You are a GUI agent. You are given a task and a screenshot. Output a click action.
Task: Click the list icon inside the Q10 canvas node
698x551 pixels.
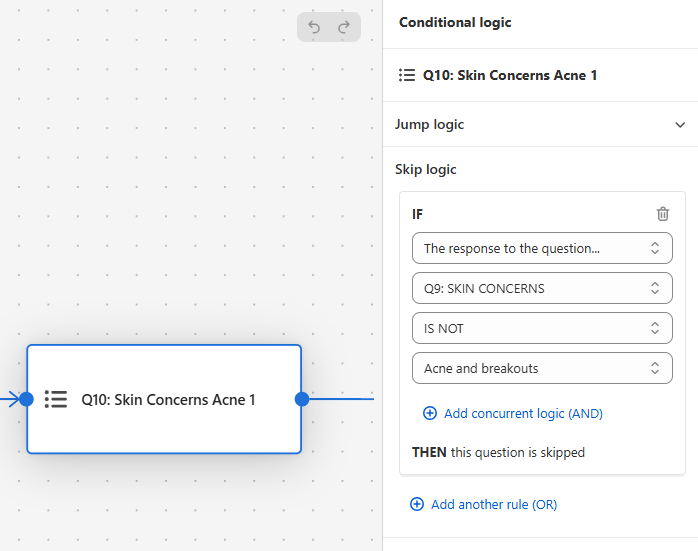56,399
